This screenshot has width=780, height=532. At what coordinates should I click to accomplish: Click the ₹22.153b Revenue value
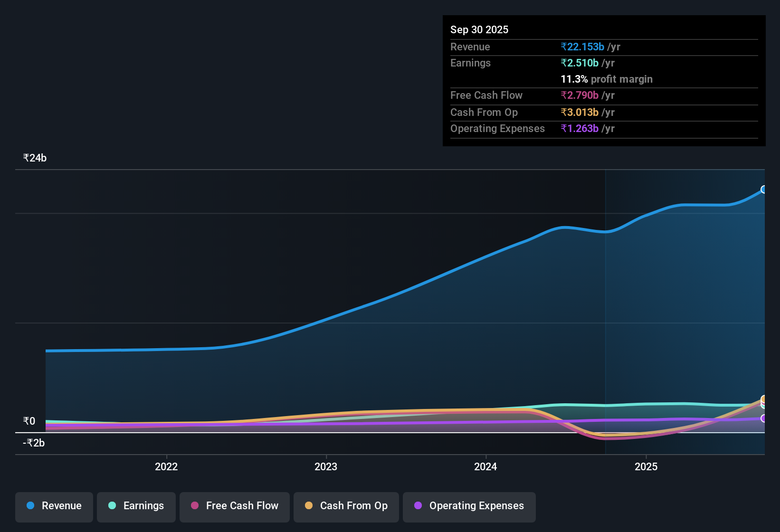point(583,47)
